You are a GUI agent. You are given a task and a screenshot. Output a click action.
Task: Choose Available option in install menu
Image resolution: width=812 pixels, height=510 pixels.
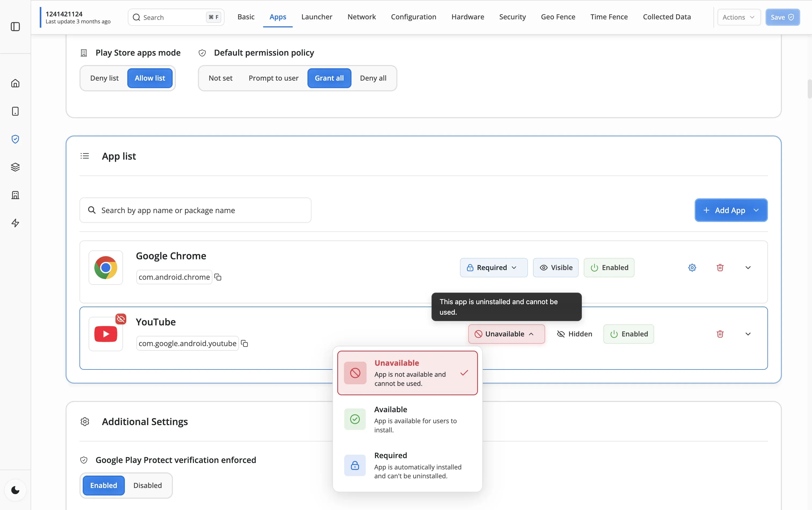click(x=408, y=419)
